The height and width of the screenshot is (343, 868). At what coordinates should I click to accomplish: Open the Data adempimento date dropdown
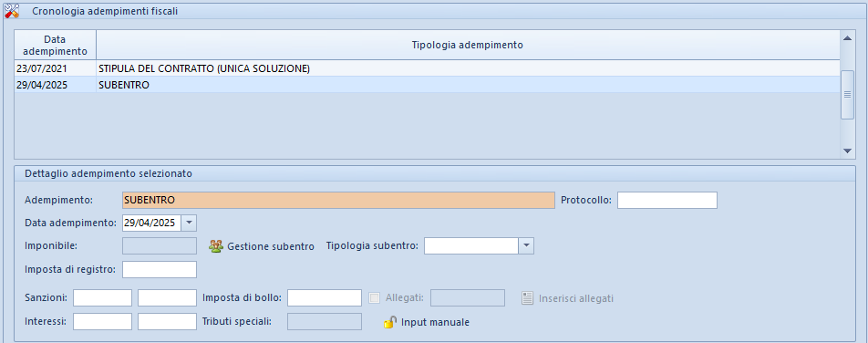click(189, 223)
